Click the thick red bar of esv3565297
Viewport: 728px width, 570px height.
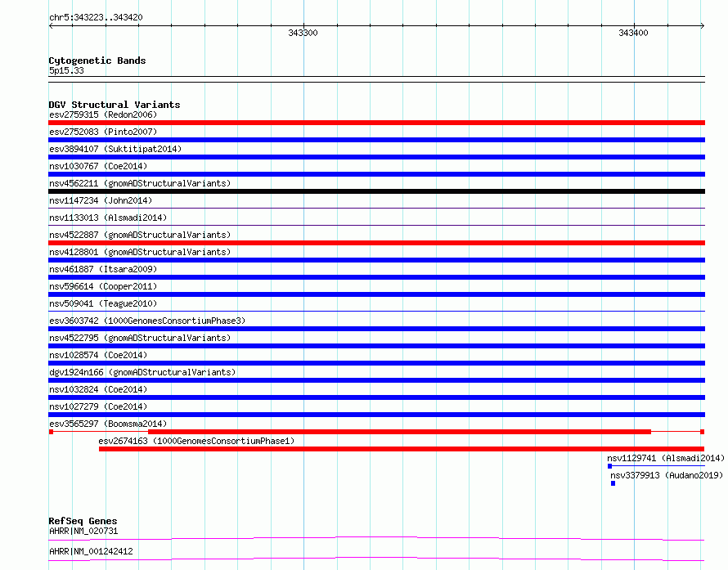(x=399, y=432)
